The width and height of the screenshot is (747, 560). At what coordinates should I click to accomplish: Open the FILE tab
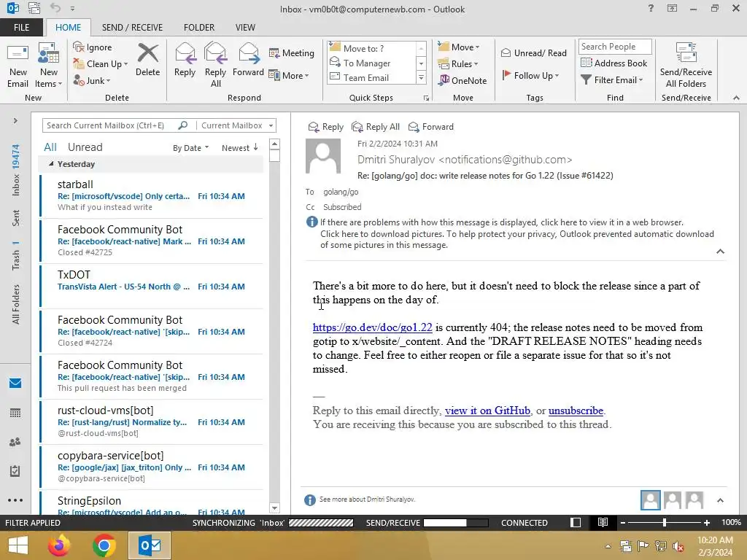click(21, 27)
